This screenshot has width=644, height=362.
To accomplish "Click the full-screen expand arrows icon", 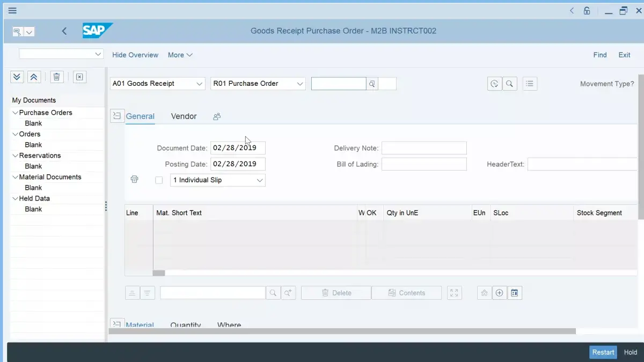I will coord(455,293).
